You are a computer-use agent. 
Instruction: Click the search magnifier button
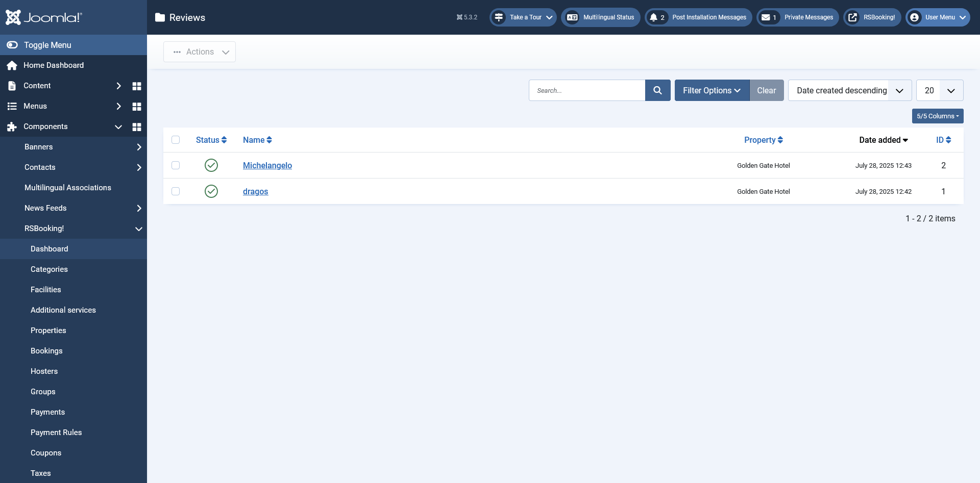tap(658, 90)
